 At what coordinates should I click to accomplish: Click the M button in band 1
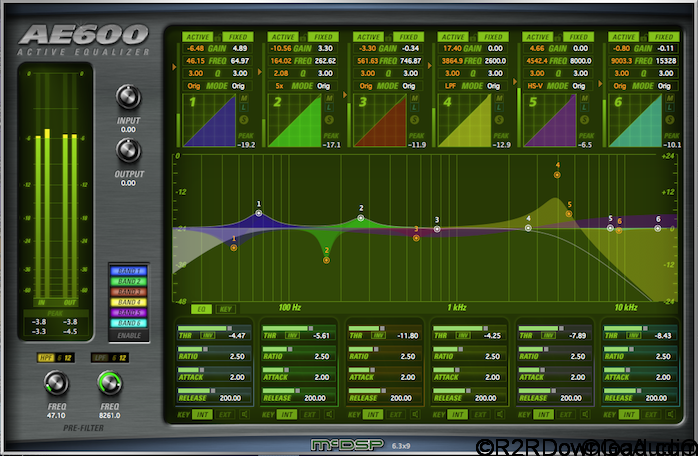coord(244,98)
